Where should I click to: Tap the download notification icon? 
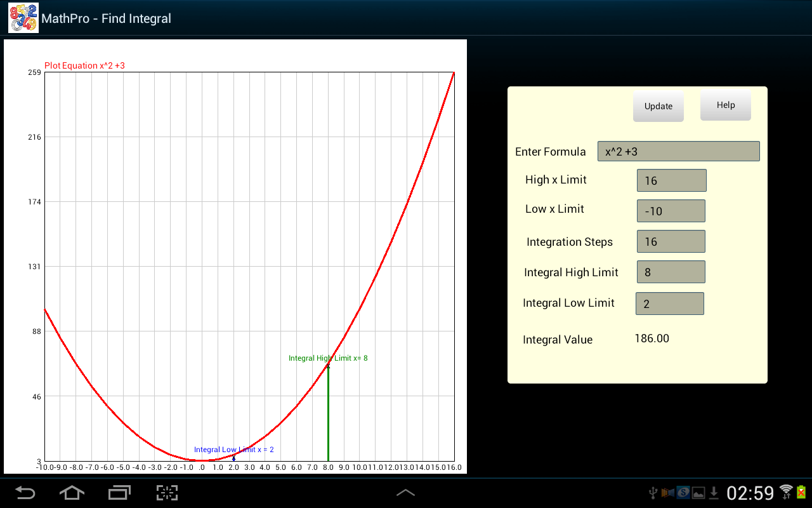[714, 493]
